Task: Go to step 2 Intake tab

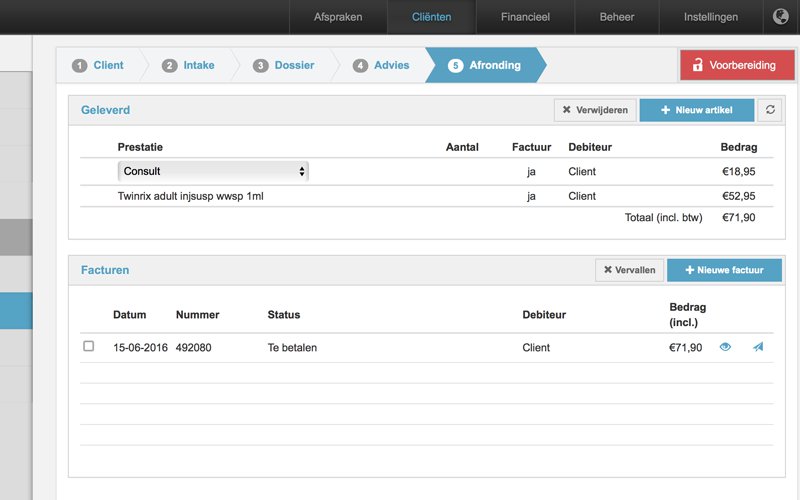Action: pos(188,65)
